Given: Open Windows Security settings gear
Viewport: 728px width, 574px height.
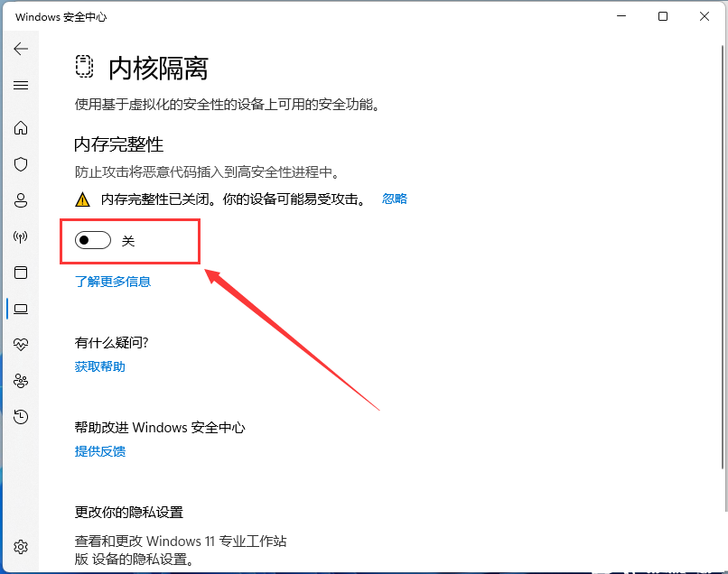Looking at the screenshot, I should (x=21, y=546).
